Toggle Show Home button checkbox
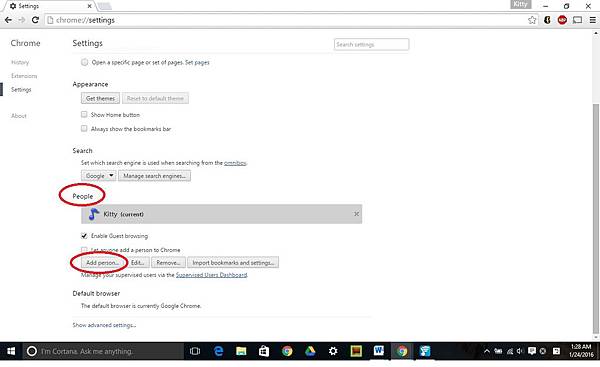This screenshot has width=600, height=367. point(84,114)
